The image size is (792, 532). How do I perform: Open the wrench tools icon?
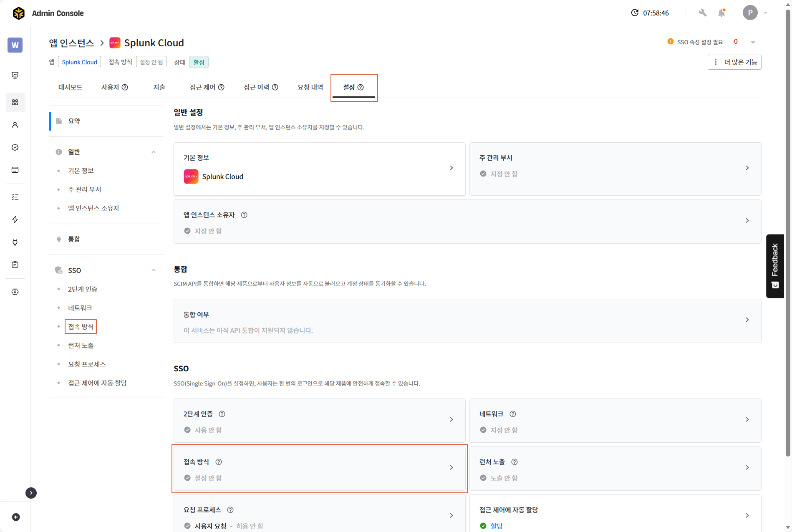point(703,13)
